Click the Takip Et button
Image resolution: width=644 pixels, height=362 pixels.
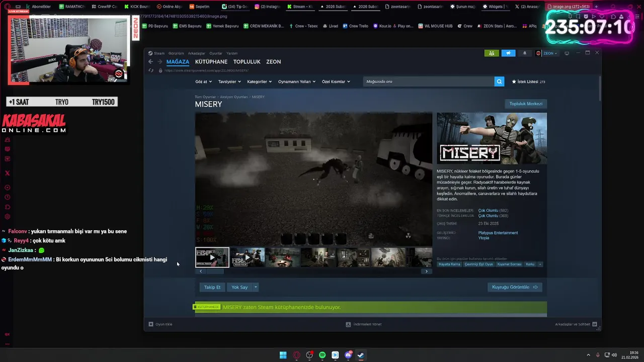coord(212,287)
